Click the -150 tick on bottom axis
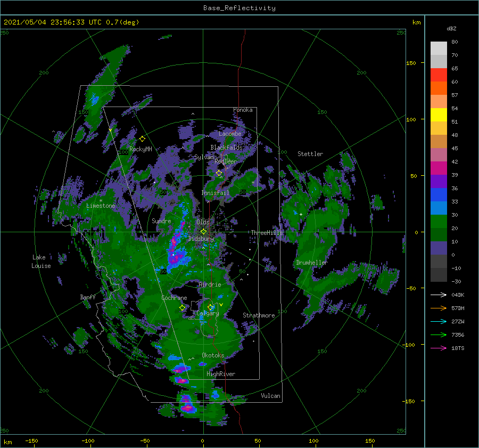The height and width of the screenshot is (448, 479). [x=31, y=441]
